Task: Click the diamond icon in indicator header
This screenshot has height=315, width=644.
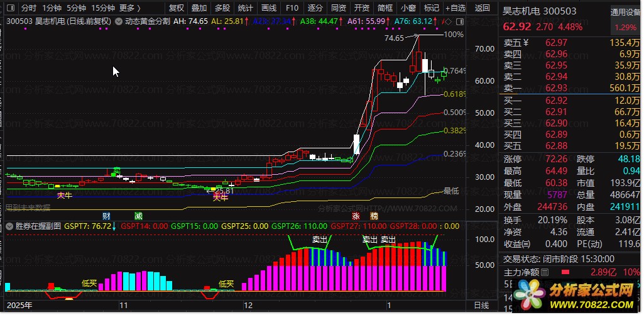Action: pyautogui.click(x=449, y=21)
